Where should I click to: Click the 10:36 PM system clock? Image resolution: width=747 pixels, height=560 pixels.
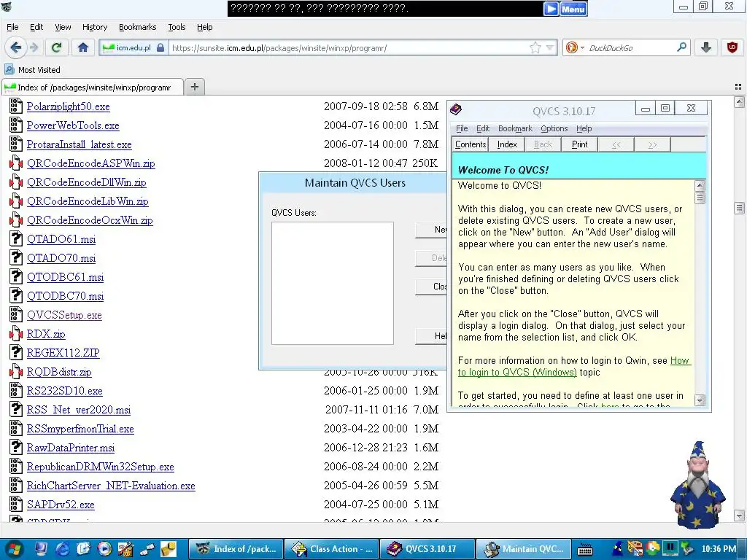[719, 549]
